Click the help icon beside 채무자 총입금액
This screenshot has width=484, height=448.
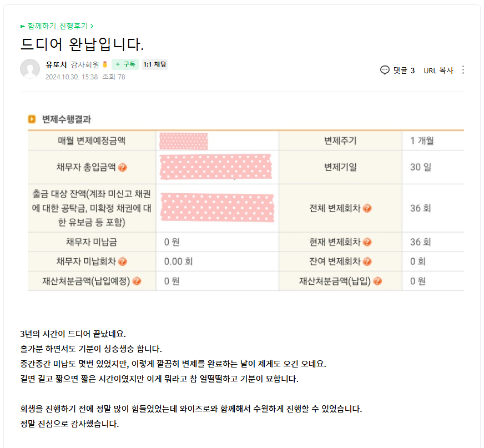[x=123, y=167]
